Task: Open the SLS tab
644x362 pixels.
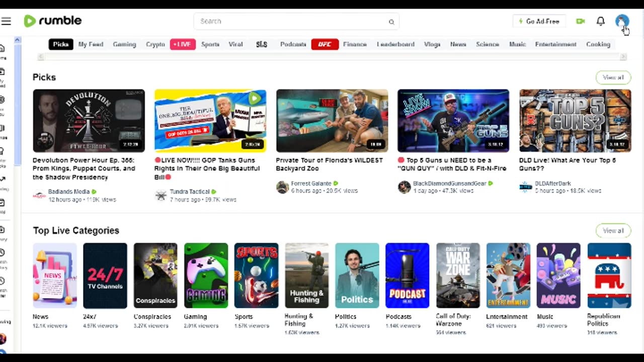Action: point(262,44)
